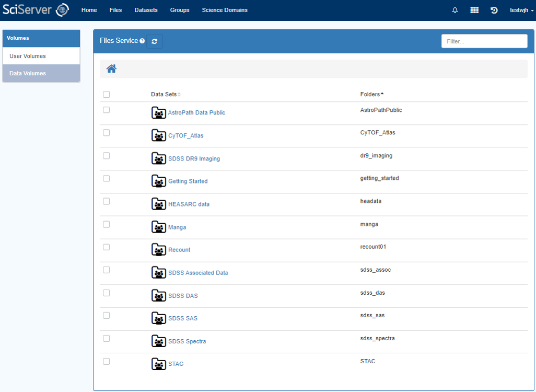Click the SDSS DAS folder icon
The height and width of the screenshot is (392, 536).
pyautogui.click(x=159, y=295)
